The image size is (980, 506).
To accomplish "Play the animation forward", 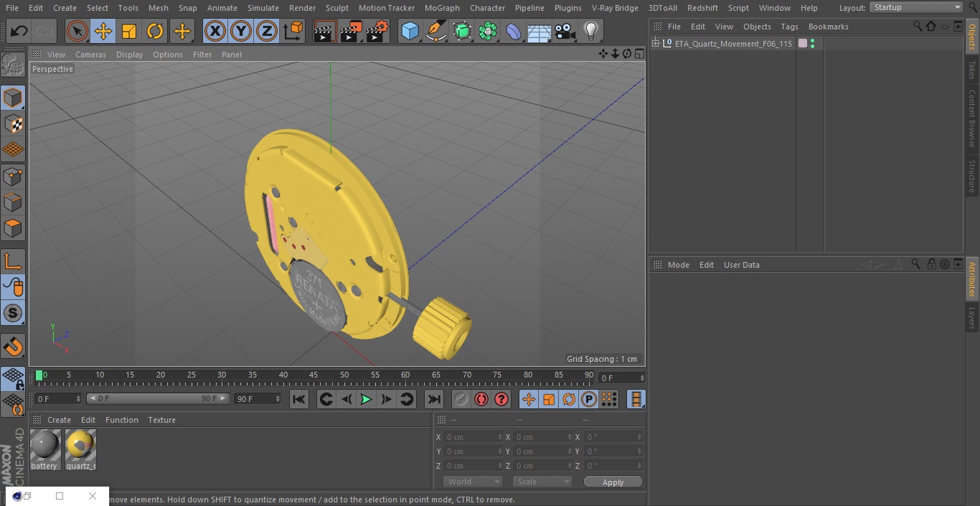I will coord(366,399).
